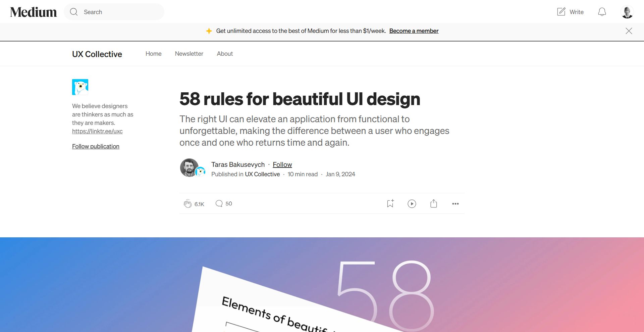This screenshot has width=644, height=332.
Task: Open the linktr.ee/uxc link
Action: pyautogui.click(x=97, y=131)
